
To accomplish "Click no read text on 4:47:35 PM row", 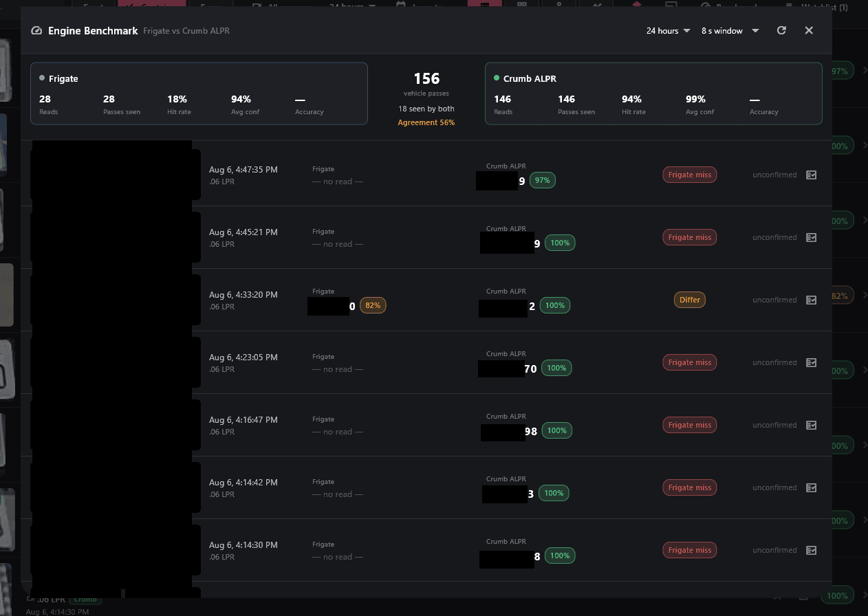I will pos(338,181).
